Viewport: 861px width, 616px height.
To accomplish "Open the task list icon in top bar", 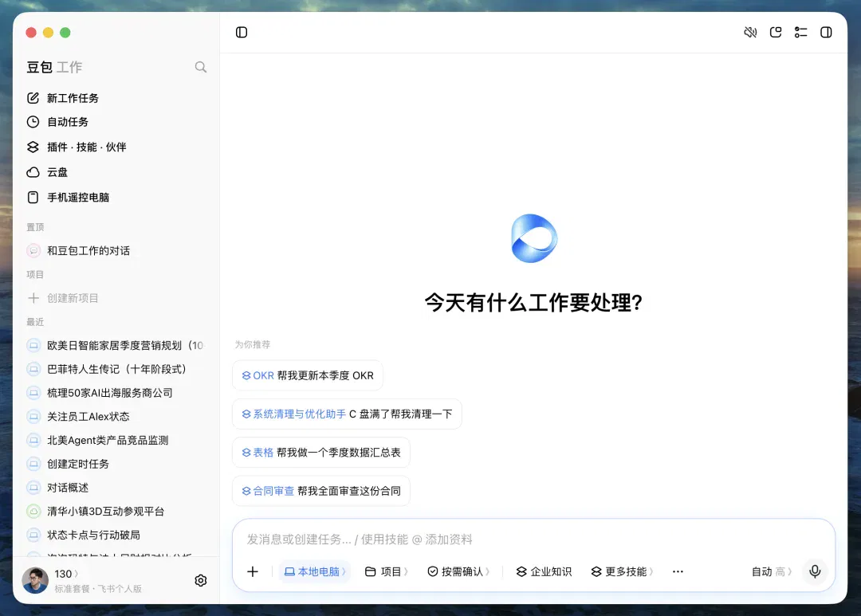I will click(x=800, y=33).
